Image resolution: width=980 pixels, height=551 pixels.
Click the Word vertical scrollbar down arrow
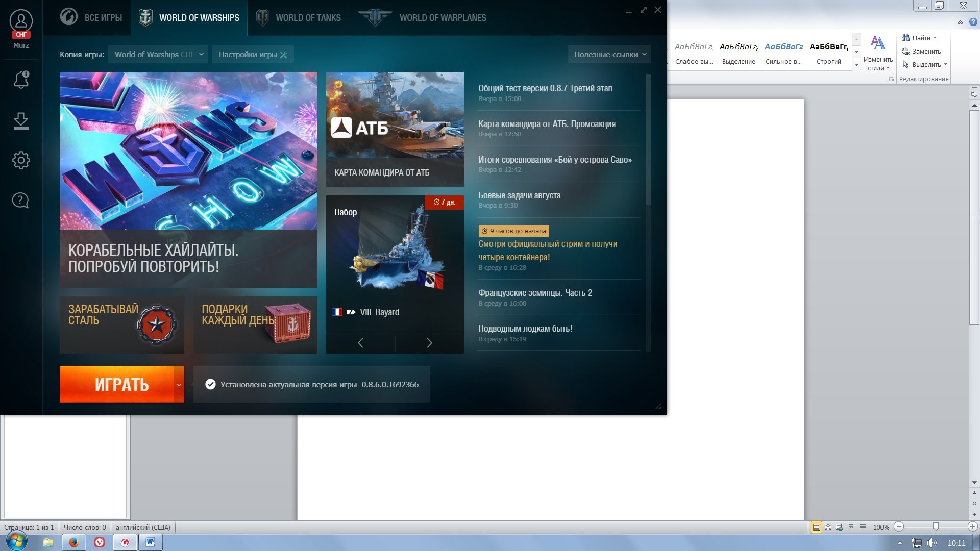click(x=974, y=482)
